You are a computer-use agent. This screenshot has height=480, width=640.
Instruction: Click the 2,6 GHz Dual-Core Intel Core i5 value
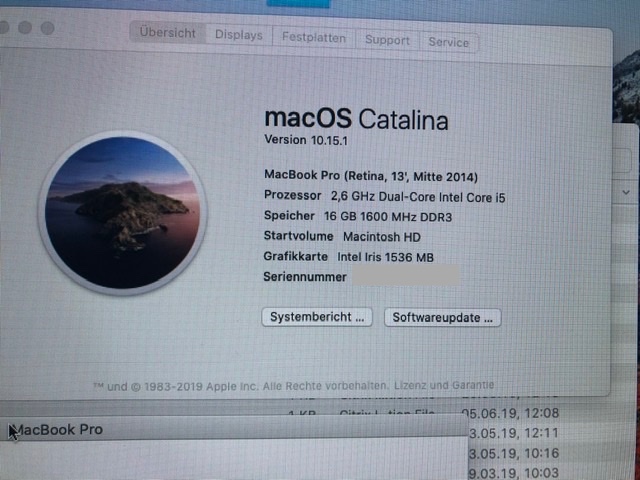(418, 197)
